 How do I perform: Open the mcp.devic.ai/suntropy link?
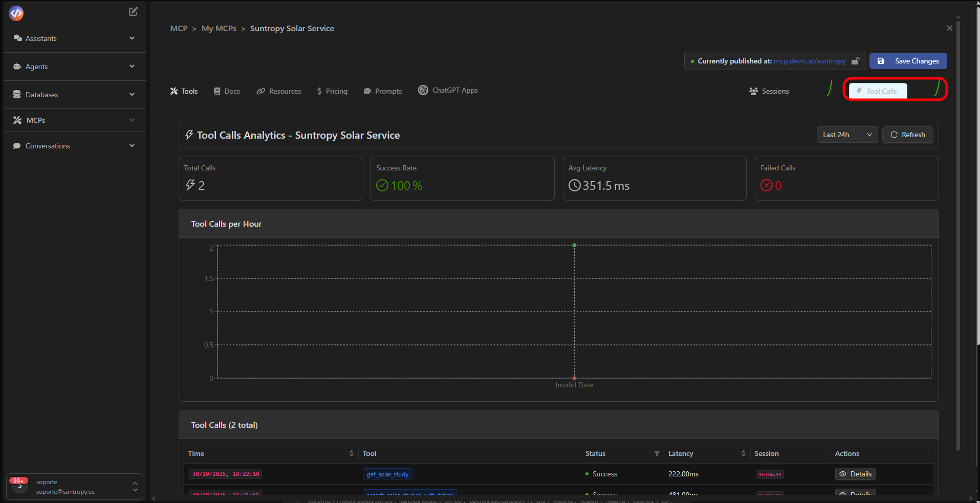click(810, 61)
